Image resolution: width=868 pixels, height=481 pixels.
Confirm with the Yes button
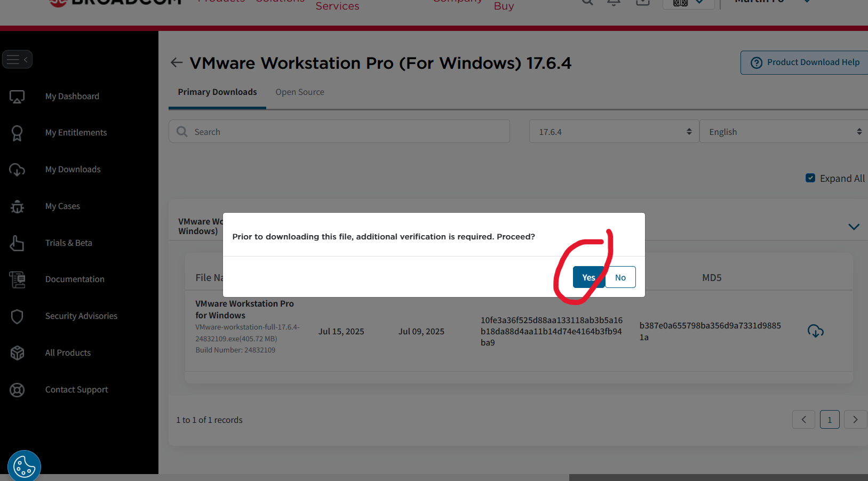(588, 277)
